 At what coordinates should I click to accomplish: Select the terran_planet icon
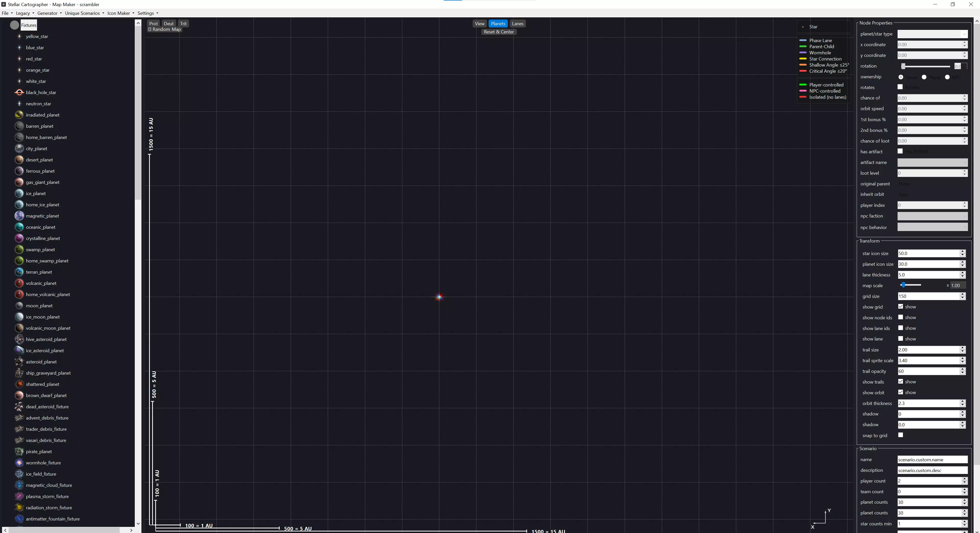(19, 272)
